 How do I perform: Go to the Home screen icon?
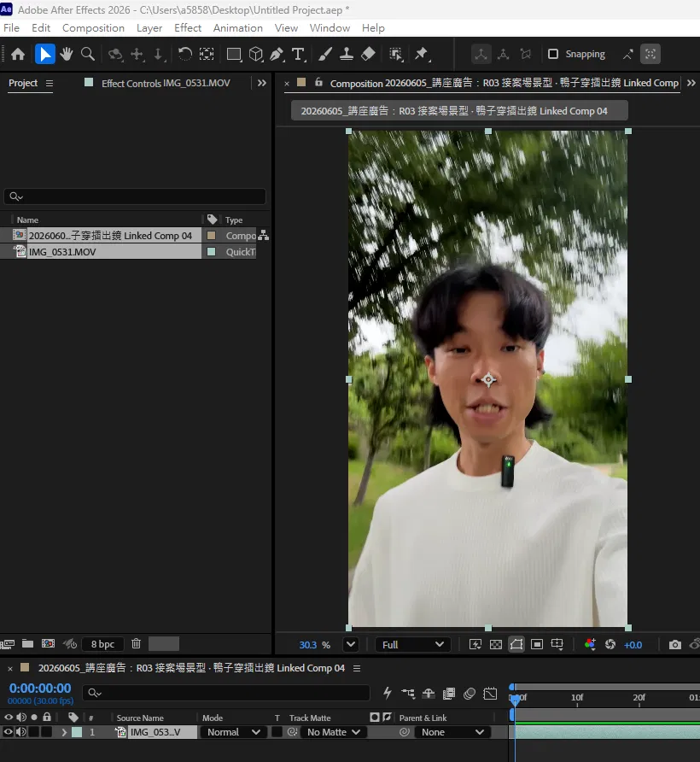point(18,54)
